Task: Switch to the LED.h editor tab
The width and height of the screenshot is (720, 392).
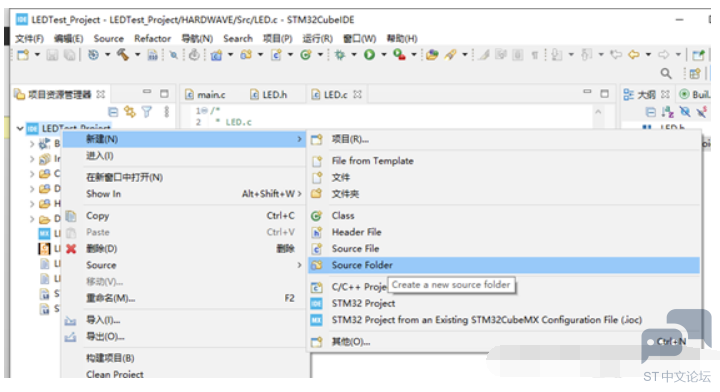Action: point(269,95)
